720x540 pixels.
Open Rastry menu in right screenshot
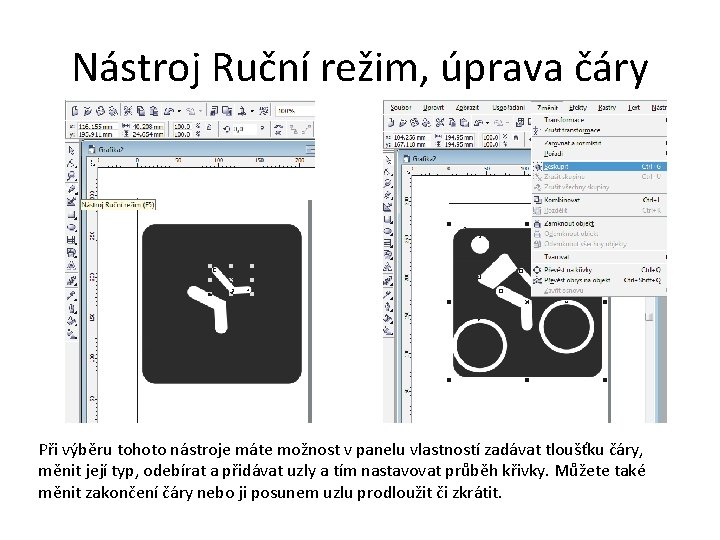pyautogui.click(x=607, y=107)
